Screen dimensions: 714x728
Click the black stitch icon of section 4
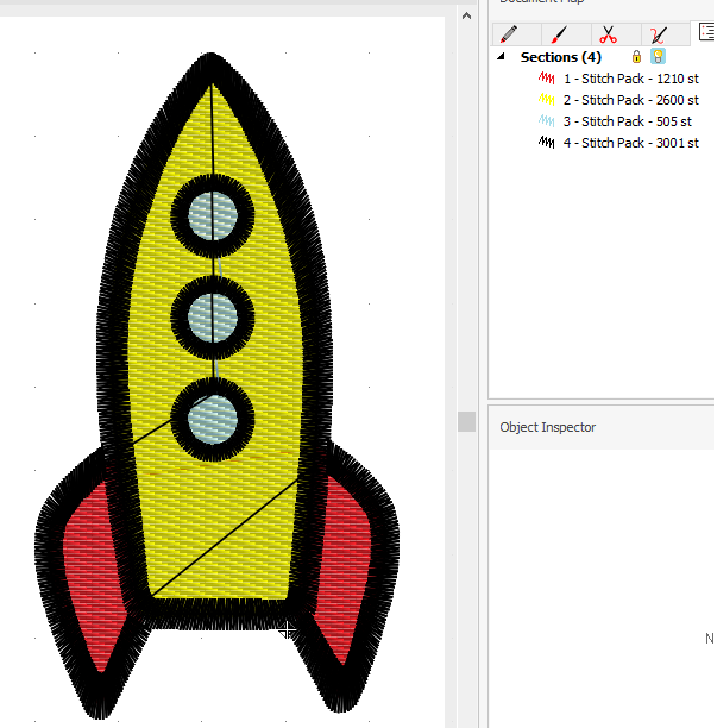[546, 143]
